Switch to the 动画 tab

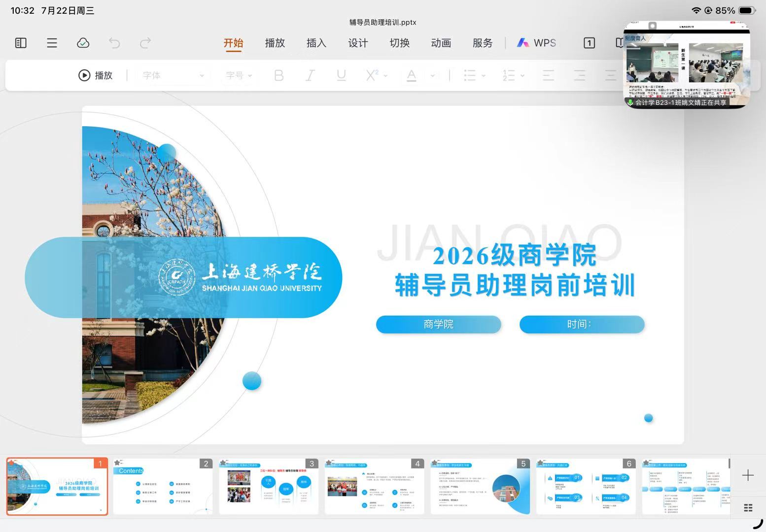coord(441,43)
